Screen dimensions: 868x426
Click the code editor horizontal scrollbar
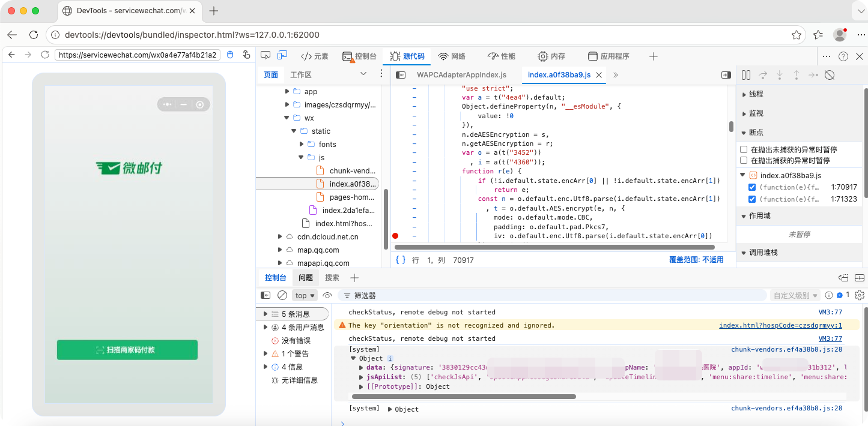point(554,247)
